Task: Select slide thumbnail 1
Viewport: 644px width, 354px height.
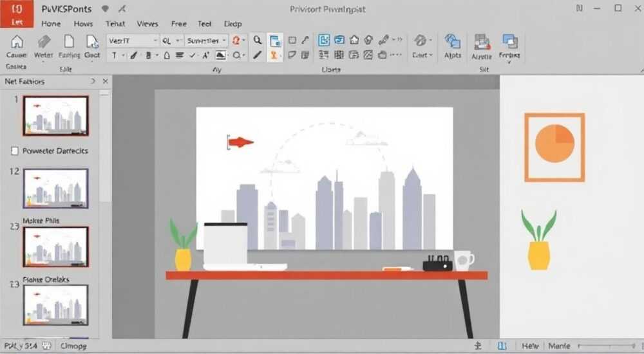Action: point(55,116)
